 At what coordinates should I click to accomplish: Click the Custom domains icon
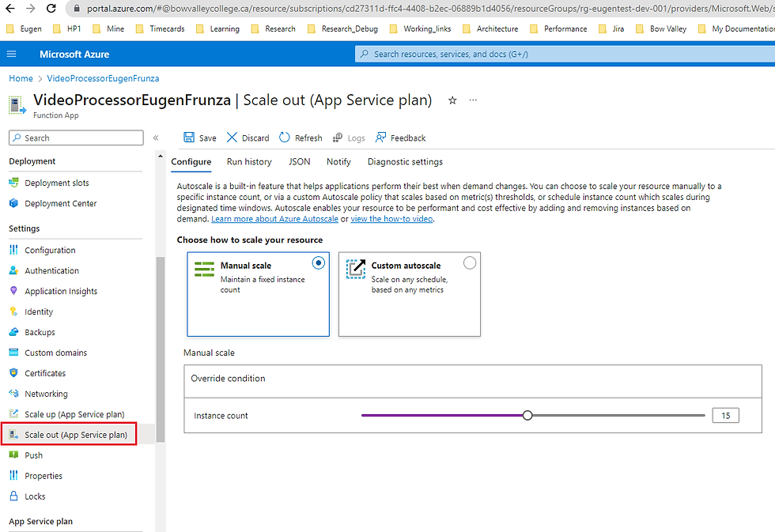pos(14,353)
